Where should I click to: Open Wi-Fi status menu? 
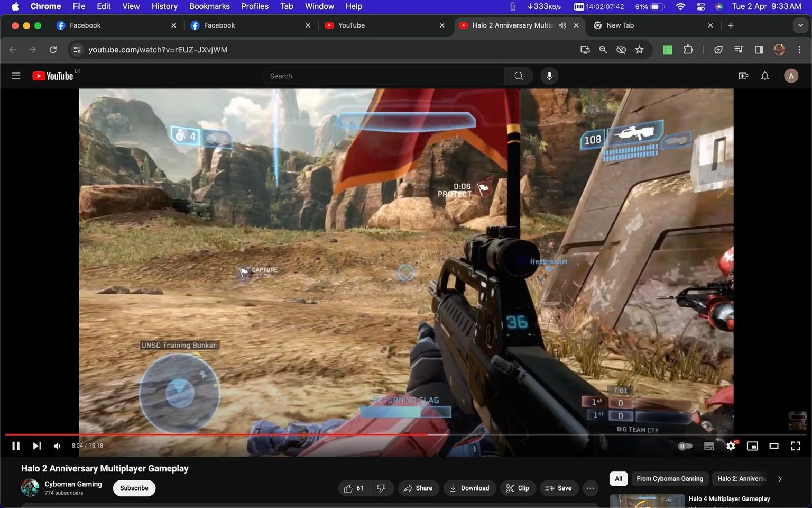[x=680, y=6]
